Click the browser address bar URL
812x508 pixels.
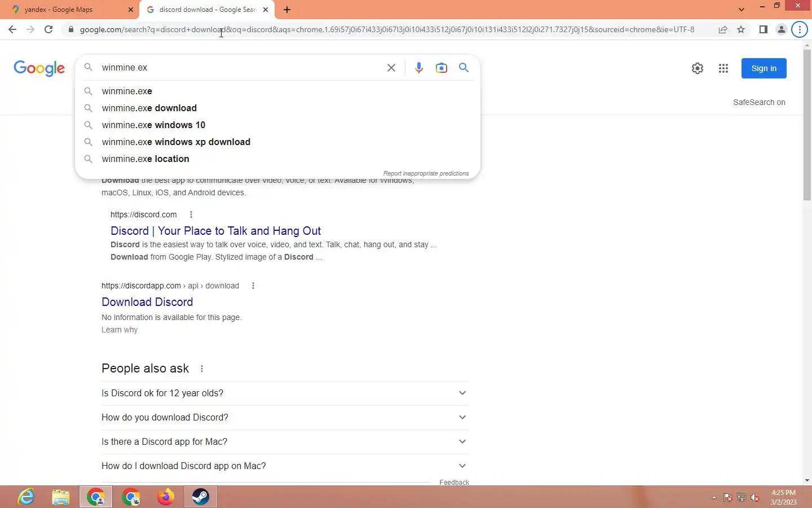(387, 29)
